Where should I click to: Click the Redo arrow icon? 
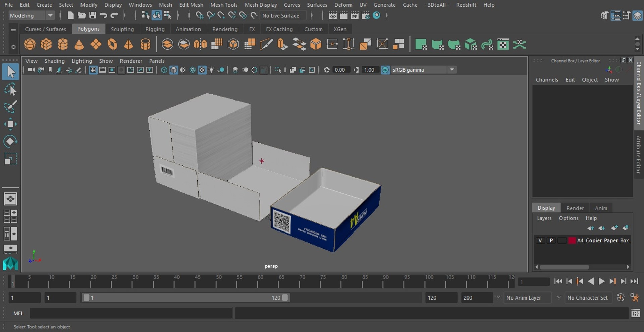(114, 15)
